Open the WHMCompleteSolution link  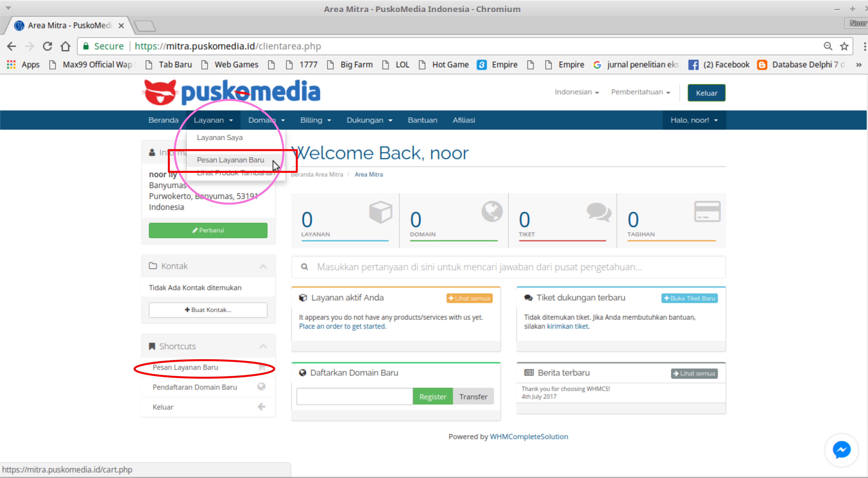529,436
